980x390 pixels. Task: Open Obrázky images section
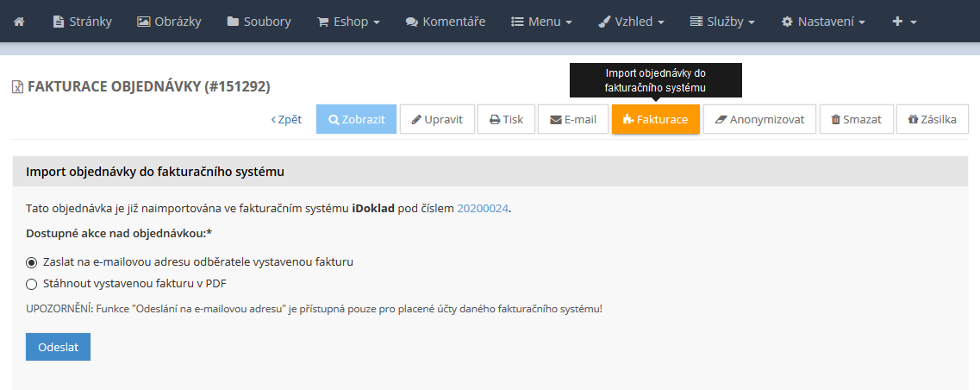170,22
